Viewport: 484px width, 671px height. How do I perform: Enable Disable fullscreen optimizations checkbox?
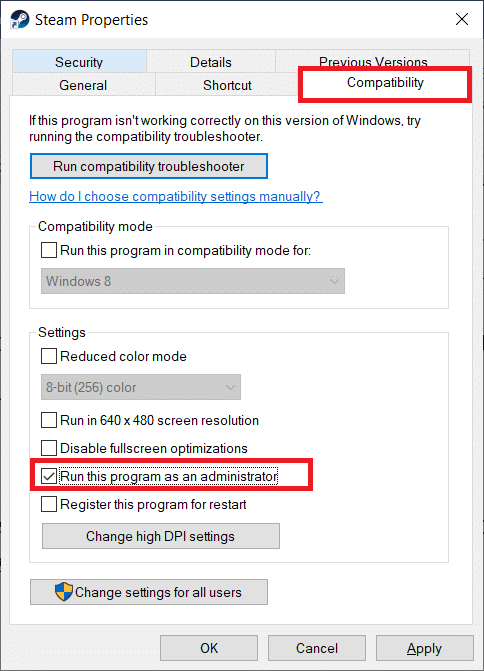[x=49, y=448]
